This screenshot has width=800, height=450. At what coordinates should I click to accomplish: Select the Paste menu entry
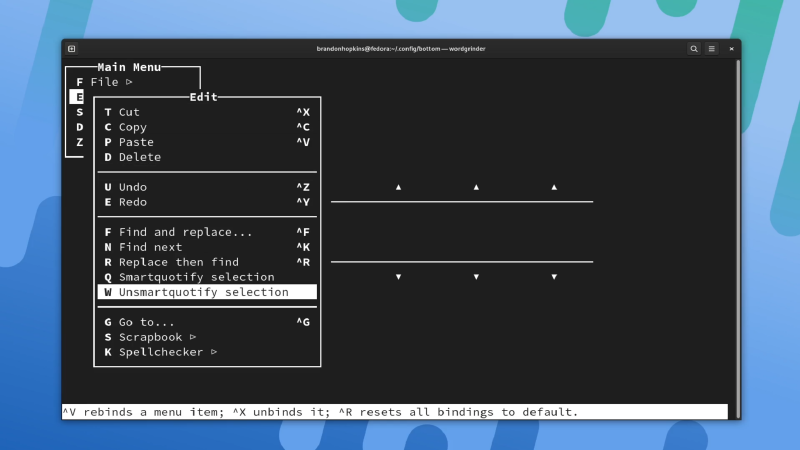136,142
